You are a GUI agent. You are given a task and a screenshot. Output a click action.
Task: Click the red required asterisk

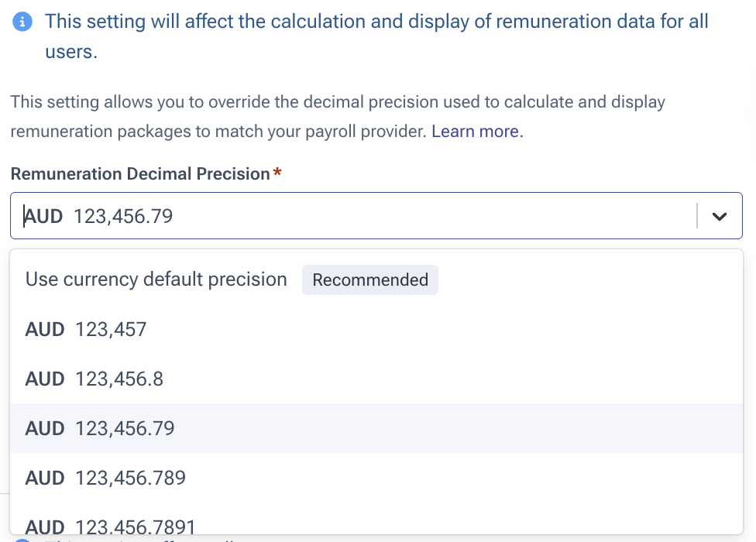[x=277, y=173]
